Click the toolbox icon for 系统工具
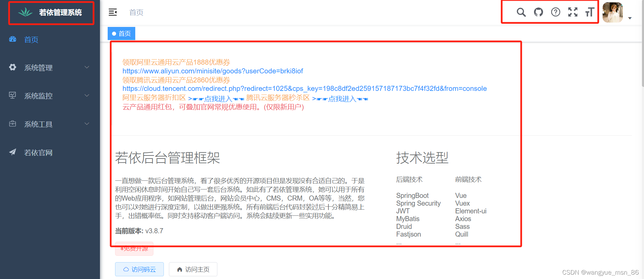 click(12, 124)
